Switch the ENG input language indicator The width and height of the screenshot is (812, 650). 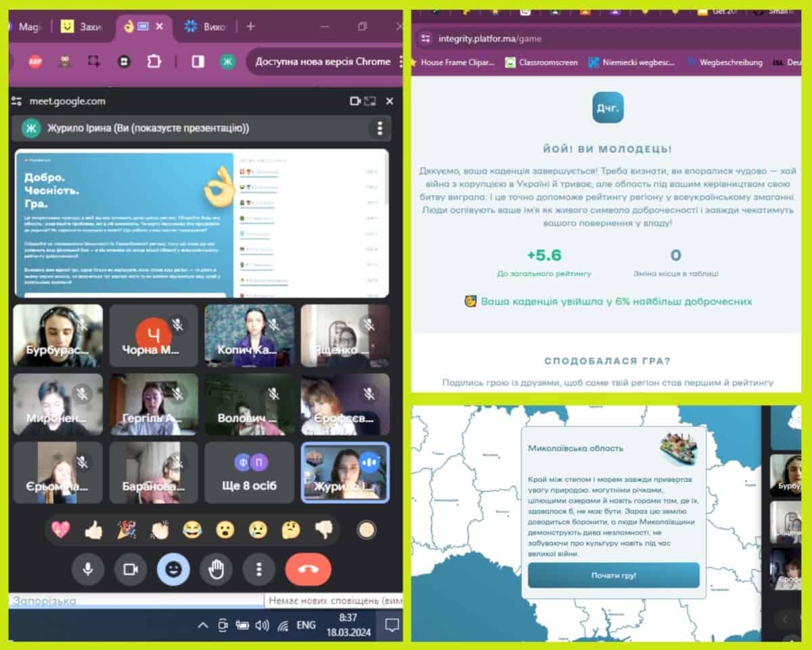[x=306, y=625]
